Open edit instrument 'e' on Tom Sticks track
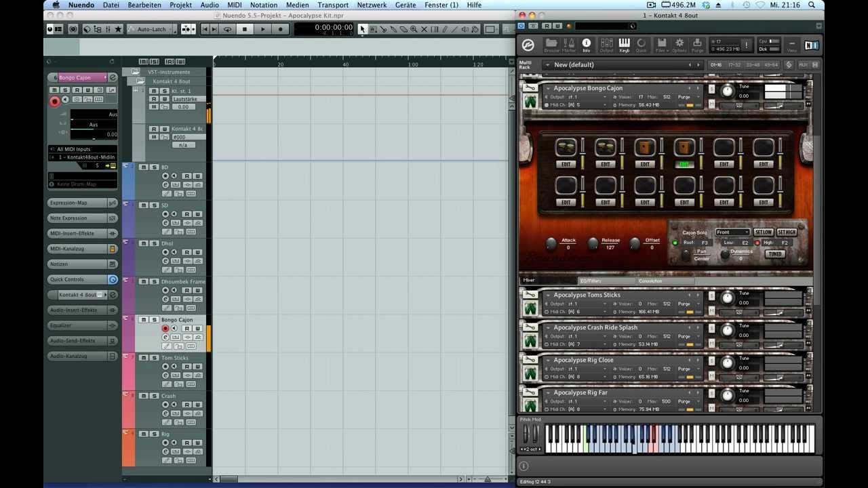The width and height of the screenshot is (868, 488). [x=165, y=375]
